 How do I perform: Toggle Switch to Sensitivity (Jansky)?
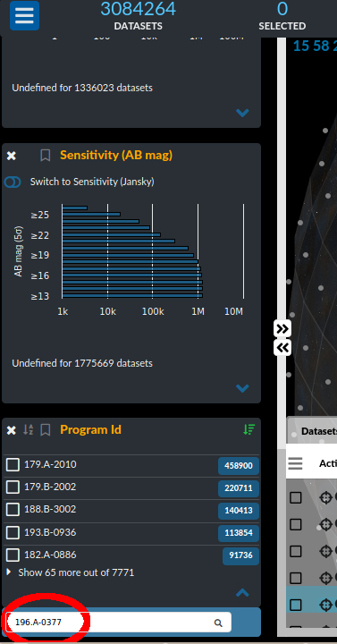click(13, 182)
